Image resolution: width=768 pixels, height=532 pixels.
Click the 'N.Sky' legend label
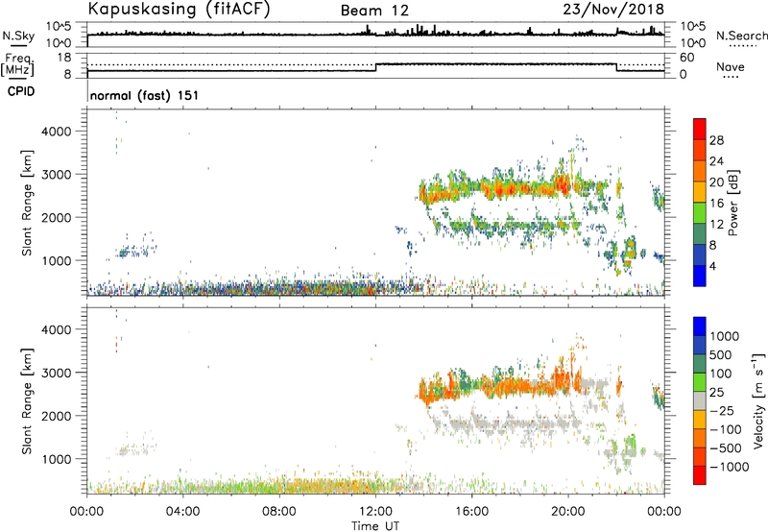(18, 36)
